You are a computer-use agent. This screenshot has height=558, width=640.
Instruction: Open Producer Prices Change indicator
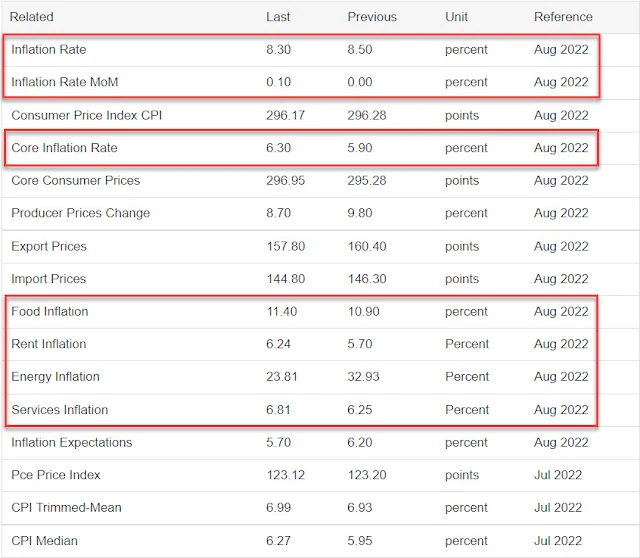(80, 213)
